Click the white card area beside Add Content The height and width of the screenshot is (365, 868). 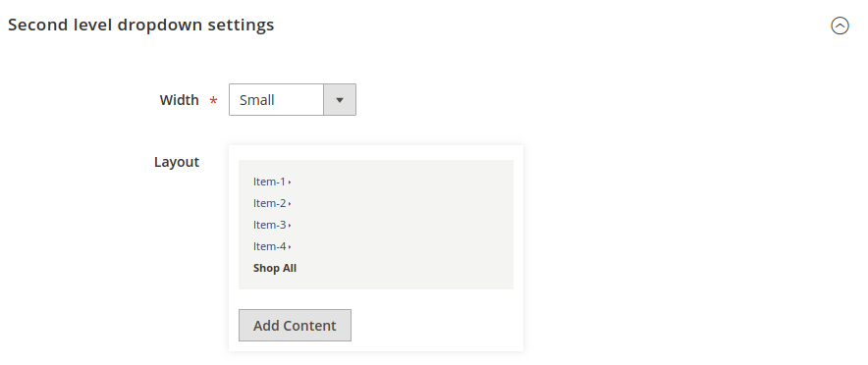(436, 325)
